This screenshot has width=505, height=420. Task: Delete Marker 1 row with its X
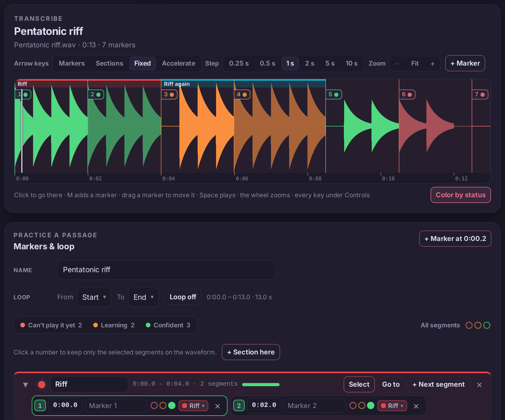(218, 406)
